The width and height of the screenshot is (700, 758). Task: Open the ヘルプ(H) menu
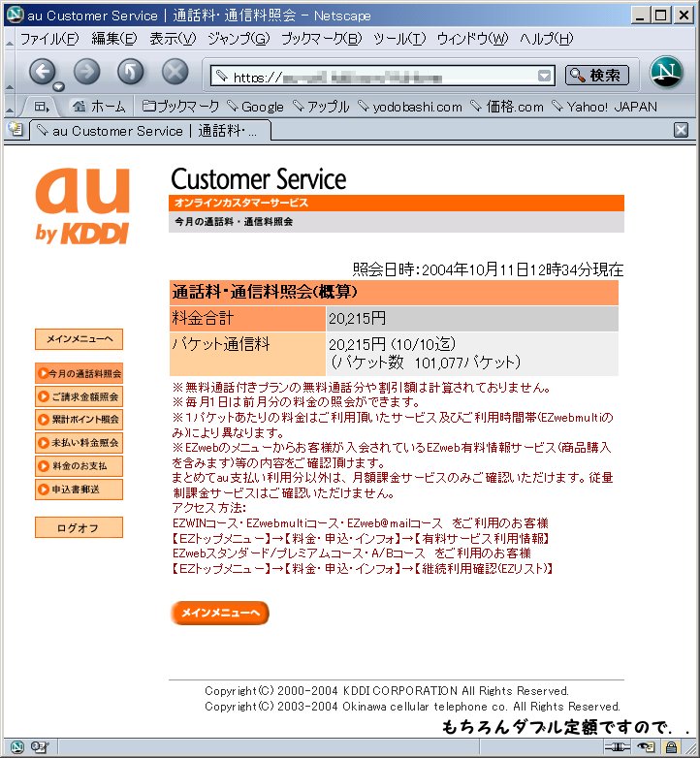pos(546,38)
